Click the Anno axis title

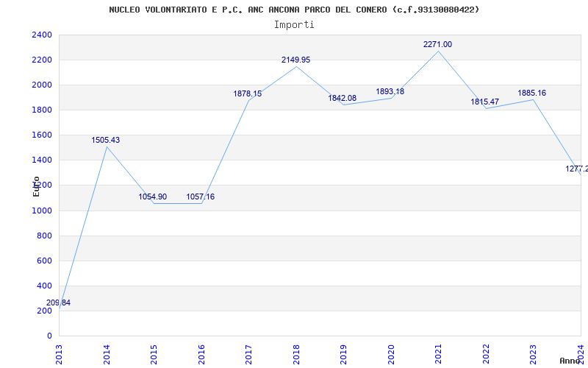[570, 361]
